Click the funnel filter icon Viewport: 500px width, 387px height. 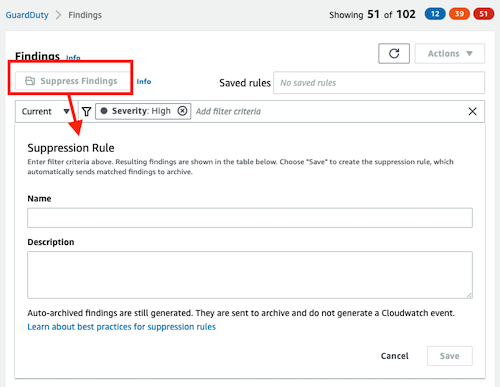tap(86, 111)
